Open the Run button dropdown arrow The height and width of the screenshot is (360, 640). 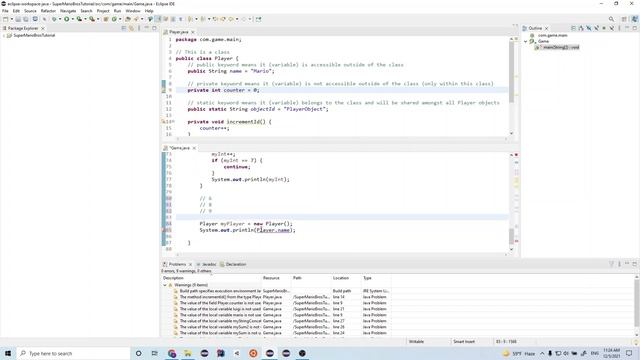73,19
